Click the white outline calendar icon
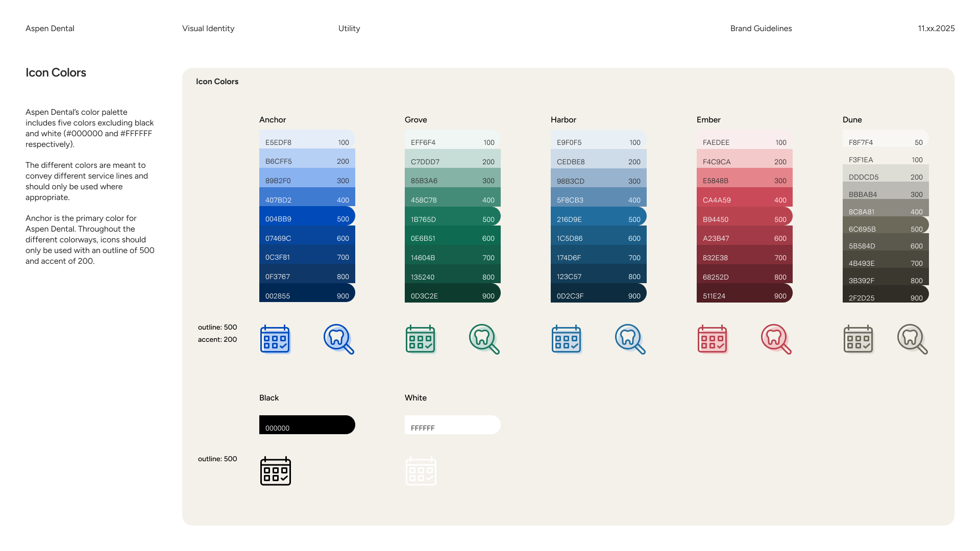The width and height of the screenshot is (980, 551). [421, 471]
